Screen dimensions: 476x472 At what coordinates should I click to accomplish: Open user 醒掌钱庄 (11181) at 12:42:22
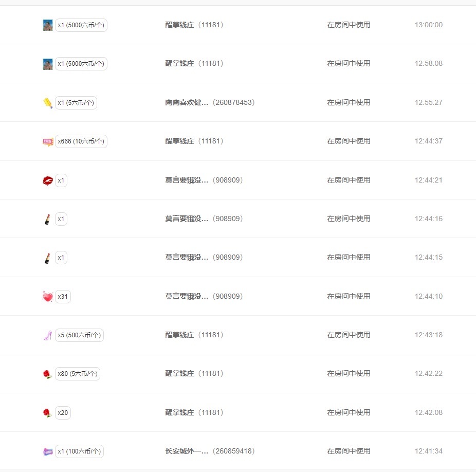tap(194, 373)
